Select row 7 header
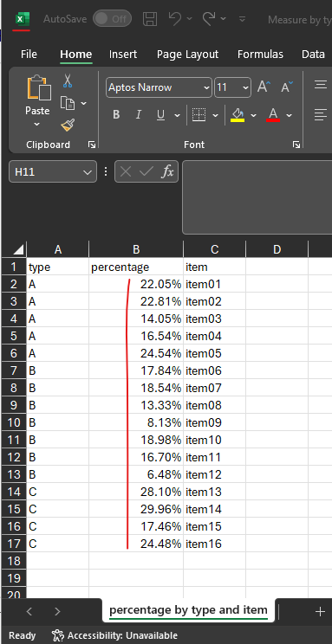Screen dimensions: 332x644 [14, 370]
